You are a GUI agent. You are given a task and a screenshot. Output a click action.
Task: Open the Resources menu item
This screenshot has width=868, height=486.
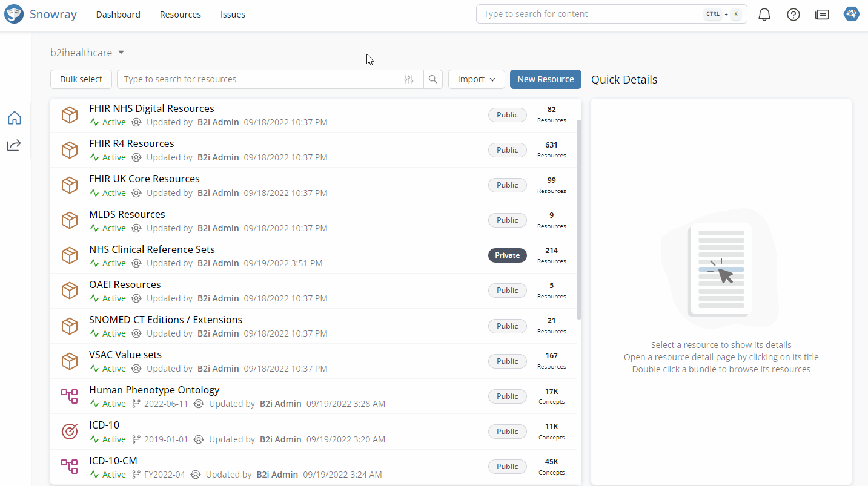click(x=181, y=15)
